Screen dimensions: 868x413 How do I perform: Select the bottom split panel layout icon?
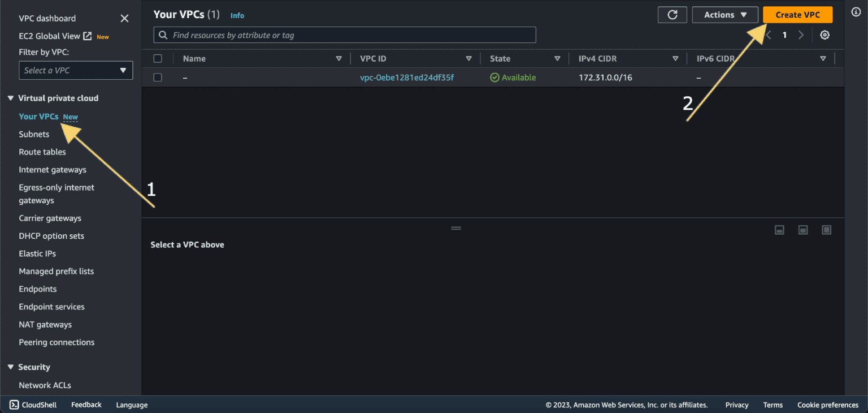click(x=779, y=230)
